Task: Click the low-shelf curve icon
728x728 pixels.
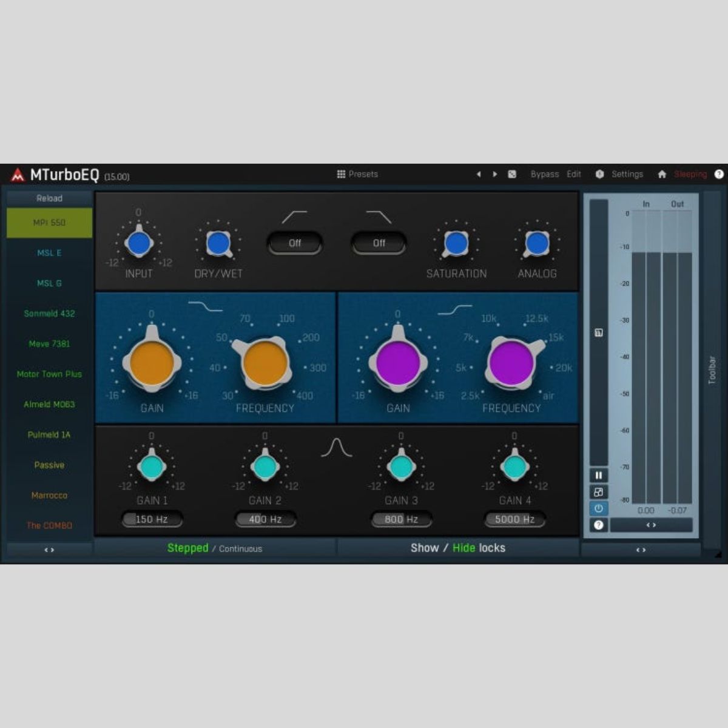Action: (205, 306)
